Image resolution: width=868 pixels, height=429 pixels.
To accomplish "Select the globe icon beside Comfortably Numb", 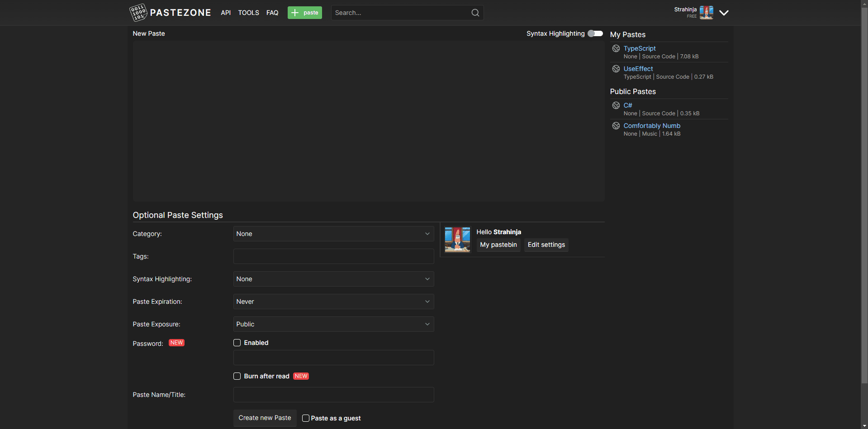I will 616,126.
